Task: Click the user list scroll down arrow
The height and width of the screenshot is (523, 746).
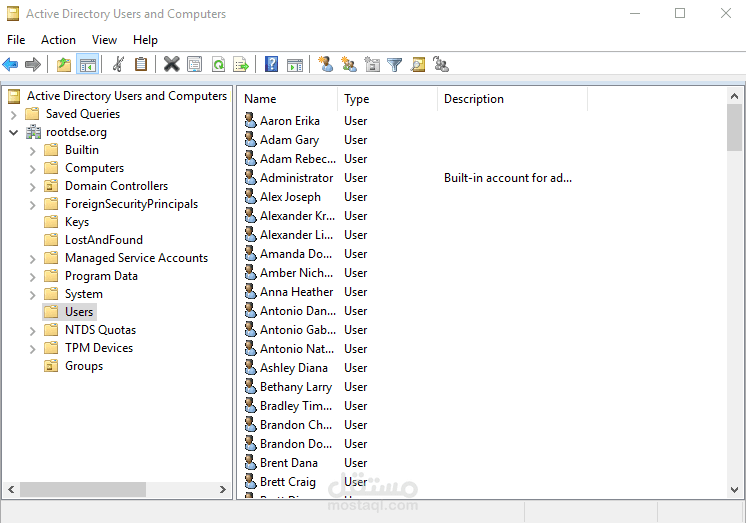Action: tap(734, 490)
